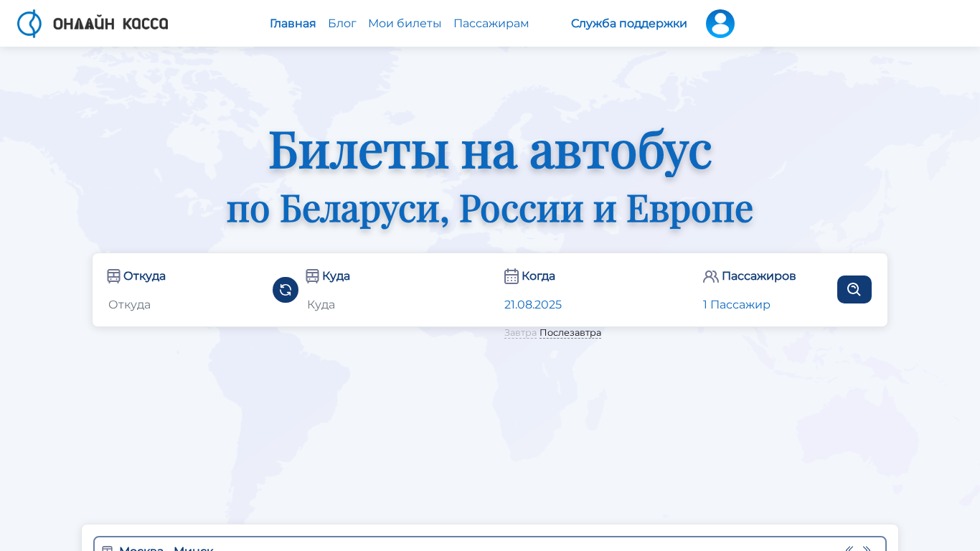Open the user profile avatar icon
The width and height of the screenshot is (980, 551).
(720, 24)
